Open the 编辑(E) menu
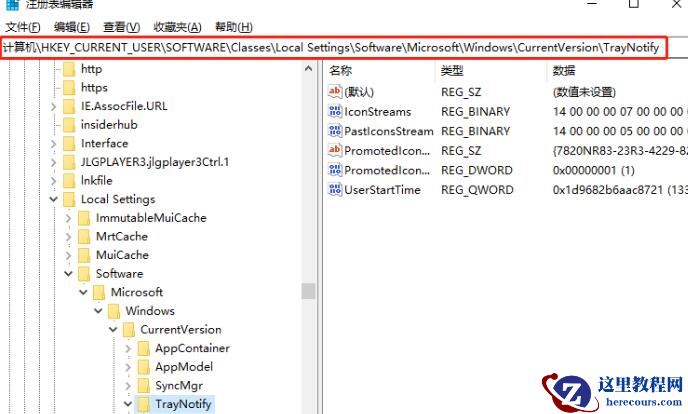Screen dimensions: 688x414 [x=72, y=27]
